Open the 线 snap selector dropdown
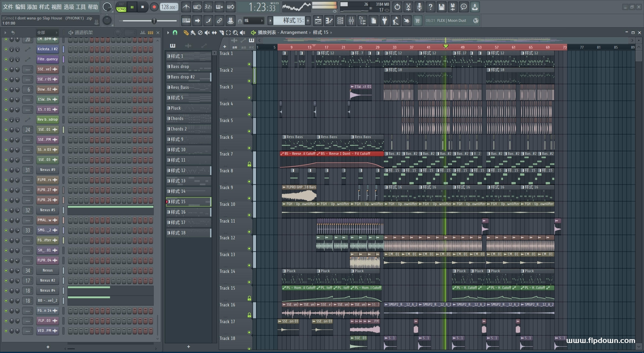The height and width of the screenshot is (353, 644). click(253, 21)
